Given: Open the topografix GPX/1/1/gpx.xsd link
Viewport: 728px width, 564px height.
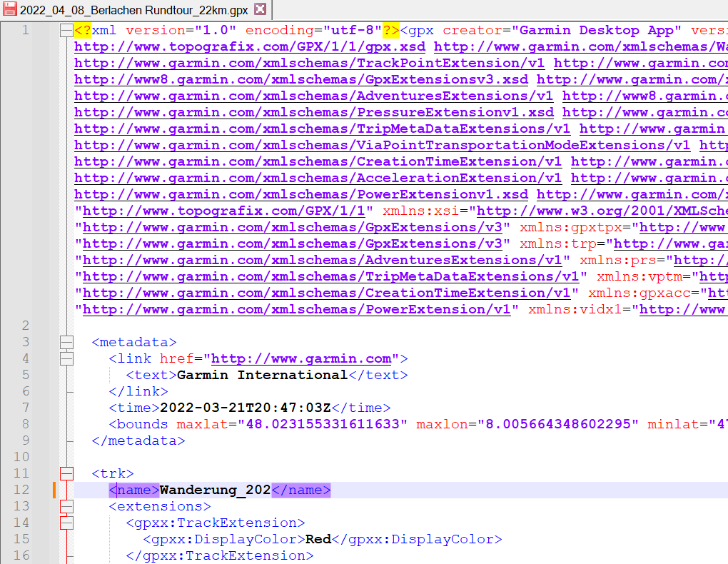Looking at the screenshot, I should pyautogui.click(x=250, y=46).
